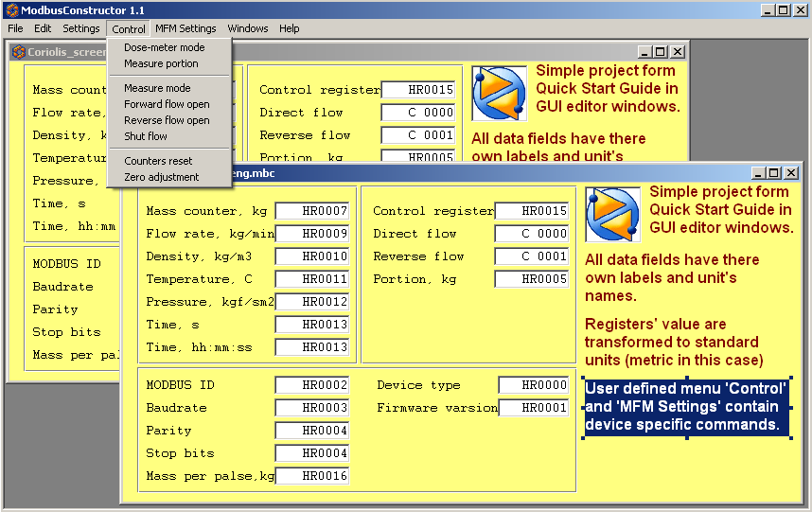Click Parity HR0004 field
The image size is (812, 512).
(x=312, y=431)
